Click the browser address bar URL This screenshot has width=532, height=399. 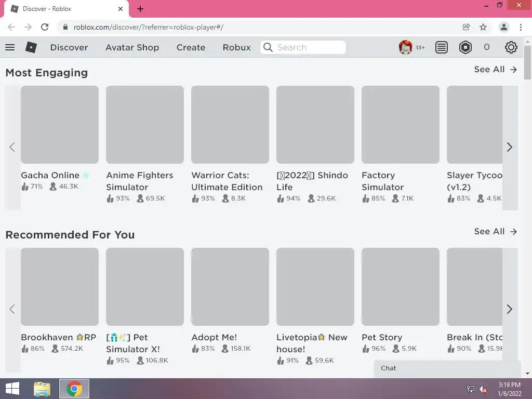tap(149, 27)
